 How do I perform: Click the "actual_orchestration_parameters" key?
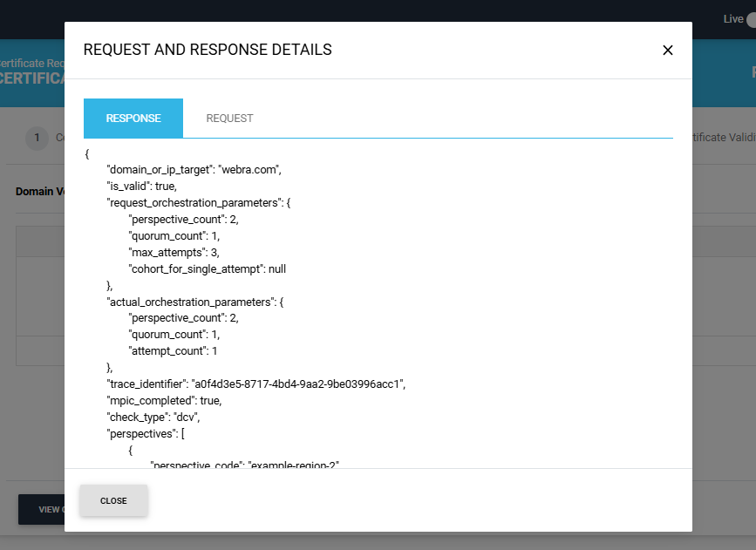(x=191, y=302)
